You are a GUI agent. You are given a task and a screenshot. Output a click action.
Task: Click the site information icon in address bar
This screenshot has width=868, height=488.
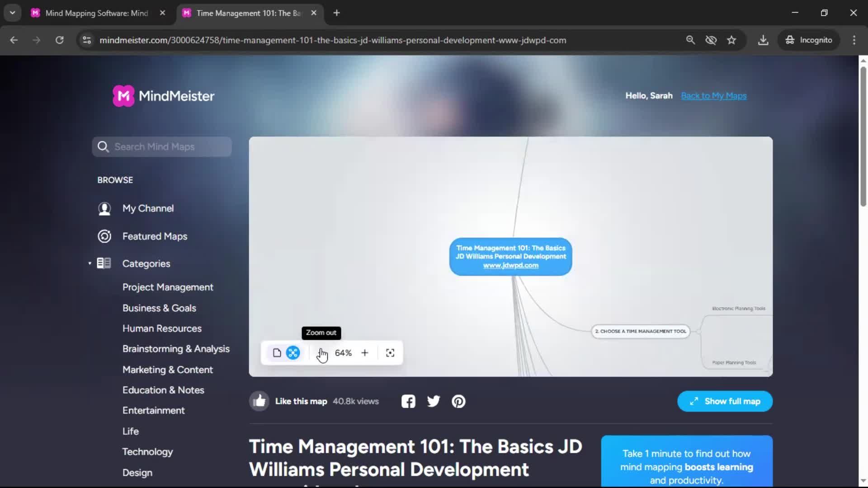pyautogui.click(x=87, y=40)
